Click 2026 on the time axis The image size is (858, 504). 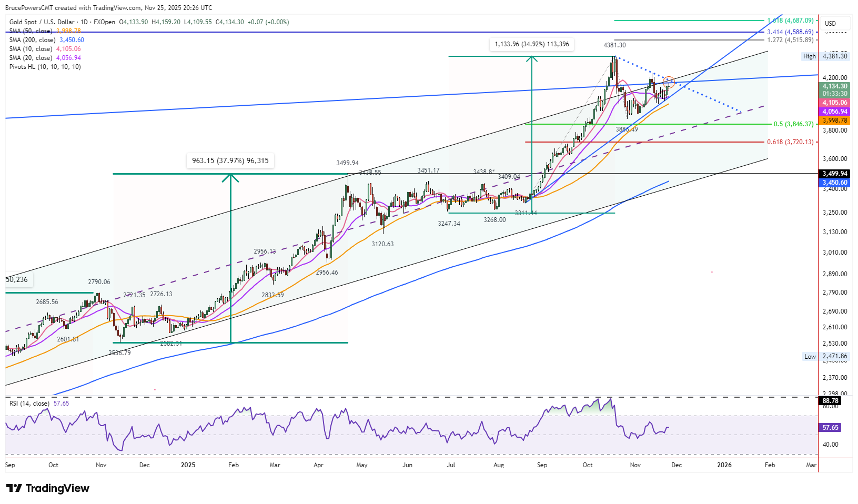724,465
